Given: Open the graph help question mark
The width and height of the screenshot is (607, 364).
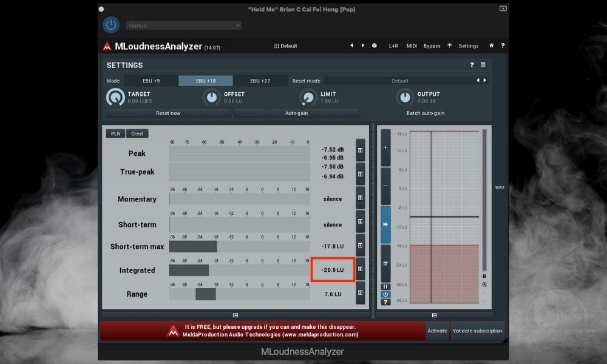Looking at the screenshot, I should [385, 302].
